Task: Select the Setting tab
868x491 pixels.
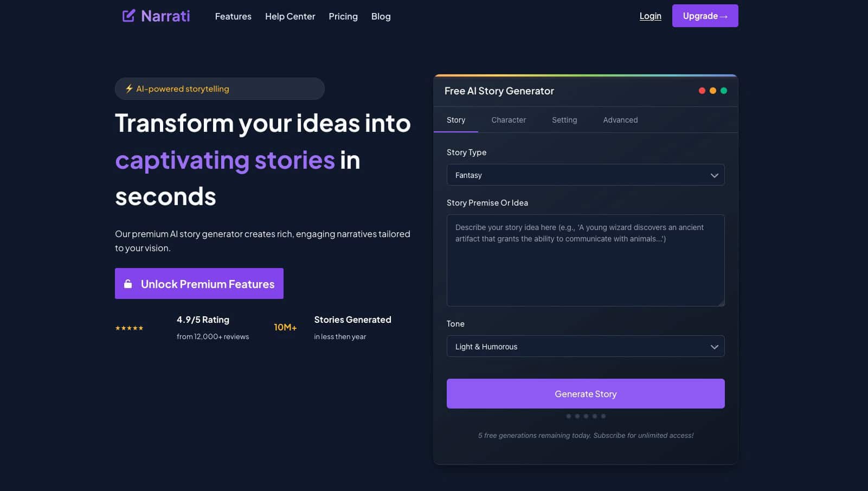Action: pyautogui.click(x=564, y=120)
